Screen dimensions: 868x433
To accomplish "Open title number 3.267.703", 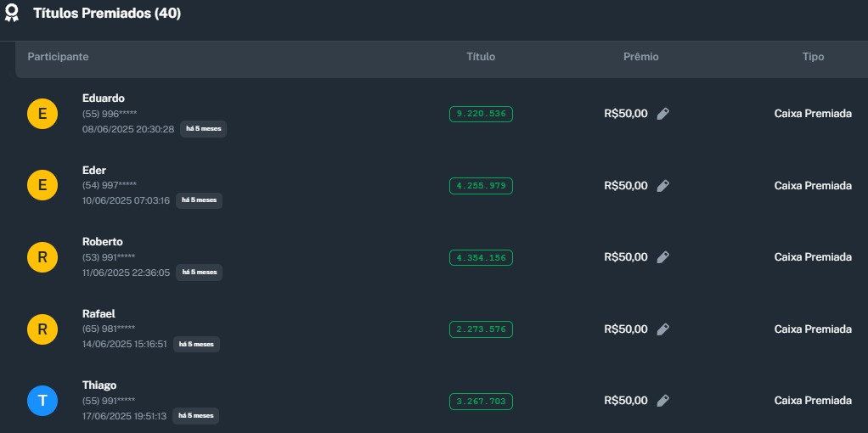I will [x=481, y=401].
